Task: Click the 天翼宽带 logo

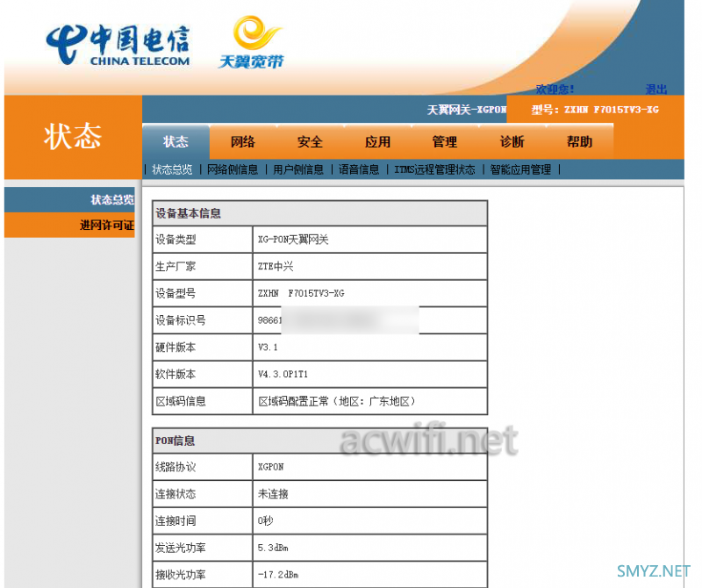Action: click(x=251, y=42)
